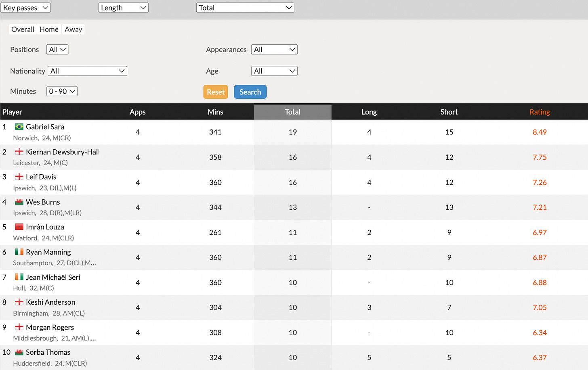Click England flag icon beside Kiernan Dewsbury-Hall
The image size is (588, 370).
(19, 152)
